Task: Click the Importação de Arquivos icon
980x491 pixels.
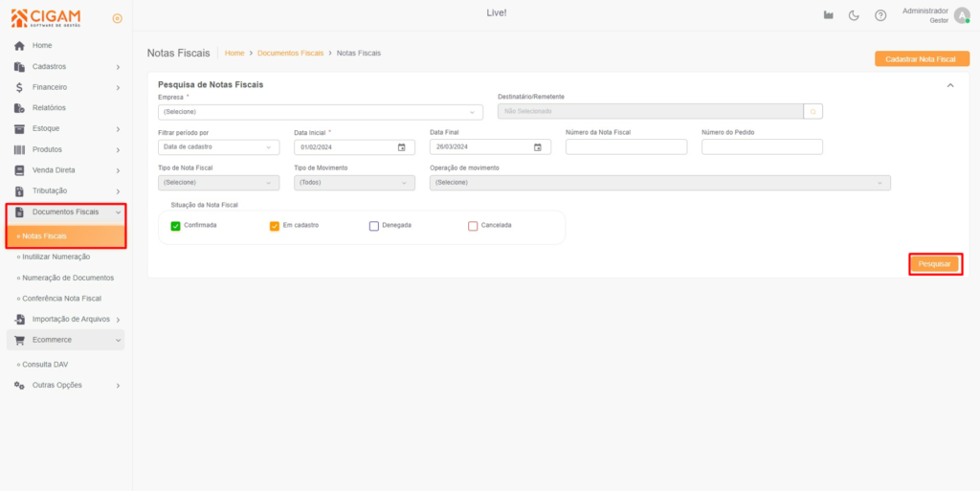Action: point(19,320)
